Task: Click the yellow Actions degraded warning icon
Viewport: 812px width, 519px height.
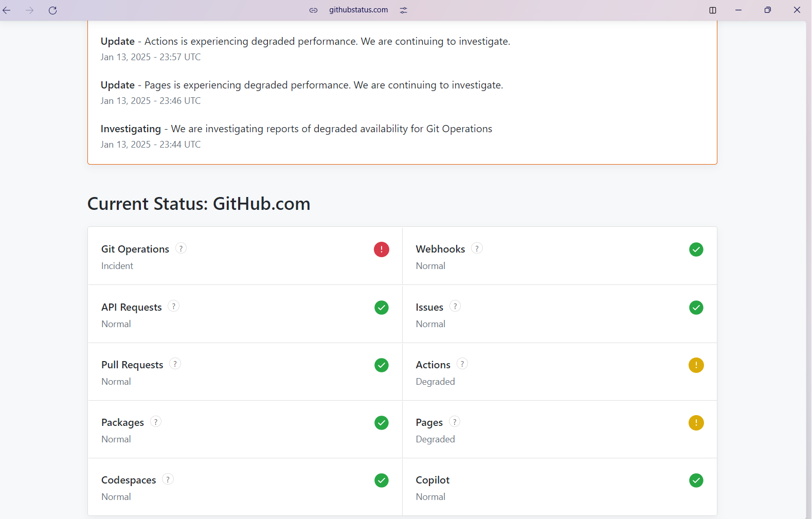Action: point(696,365)
